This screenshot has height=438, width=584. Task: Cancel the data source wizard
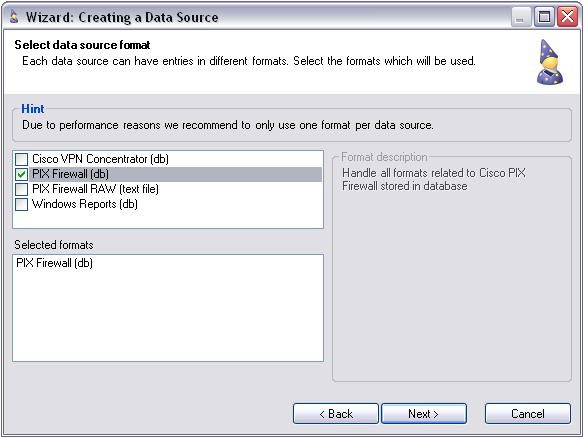(528, 413)
